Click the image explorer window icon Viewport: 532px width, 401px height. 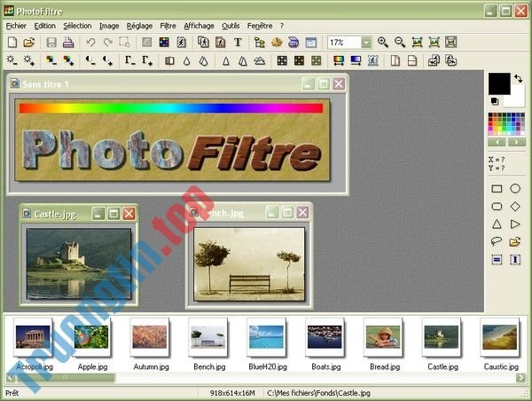(260, 43)
